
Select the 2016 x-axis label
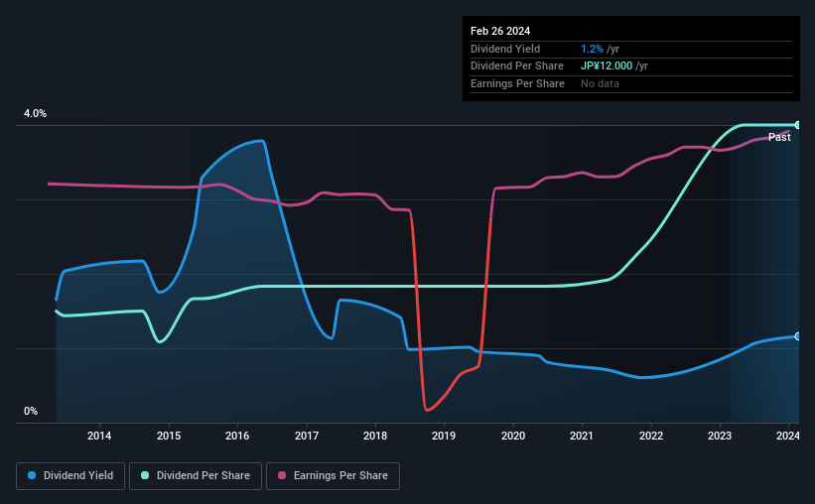tap(237, 436)
